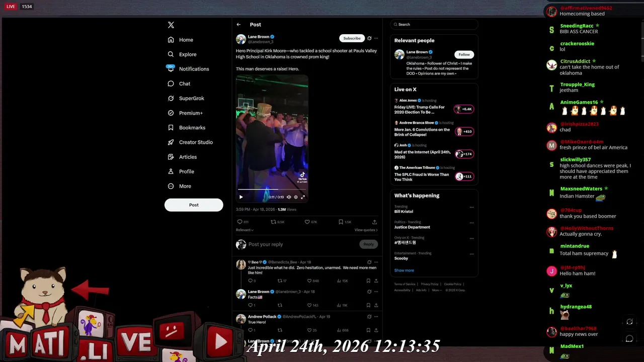Bookmark Lane Brown's Facts reply
Screen dimensions: 644x362
(x=368, y=305)
